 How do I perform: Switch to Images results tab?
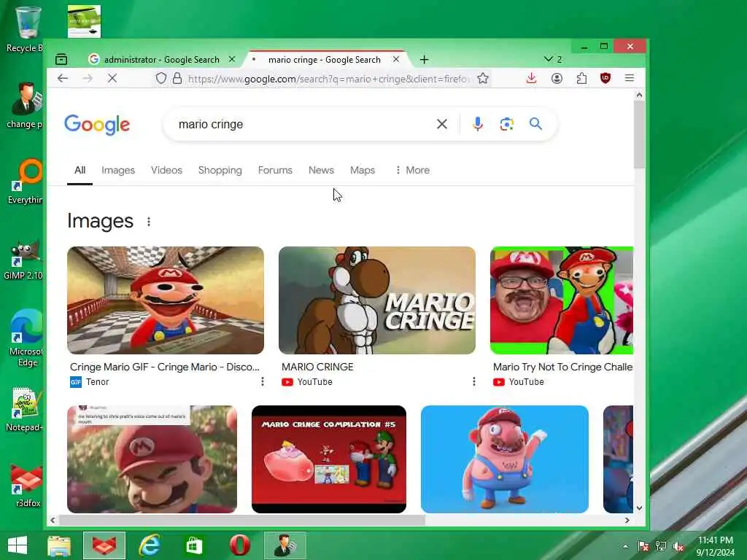tap(118, 170)
